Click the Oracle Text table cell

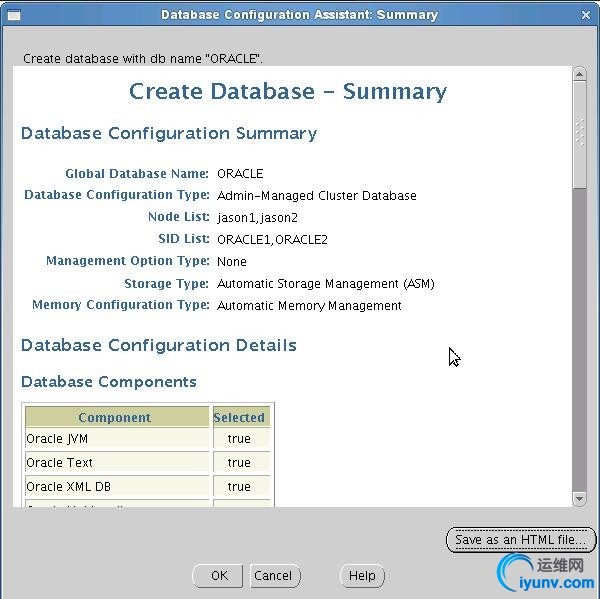point(117,463)
